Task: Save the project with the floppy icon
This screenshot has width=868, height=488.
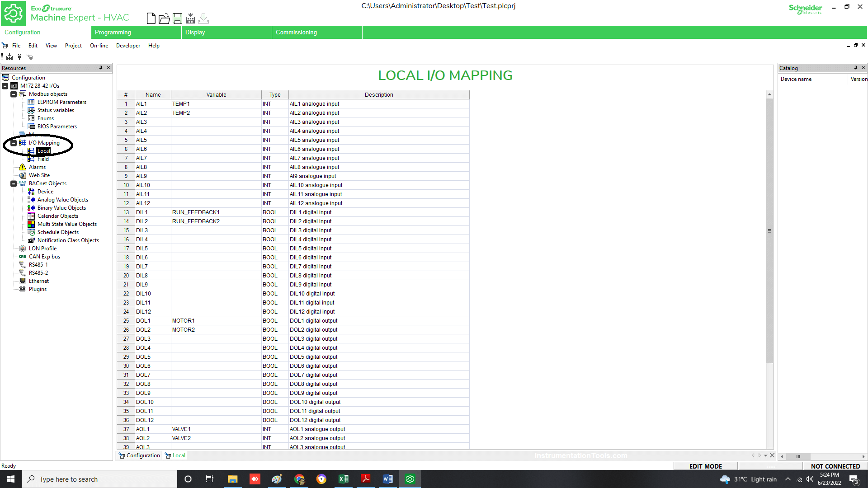Action: point(177,18)
